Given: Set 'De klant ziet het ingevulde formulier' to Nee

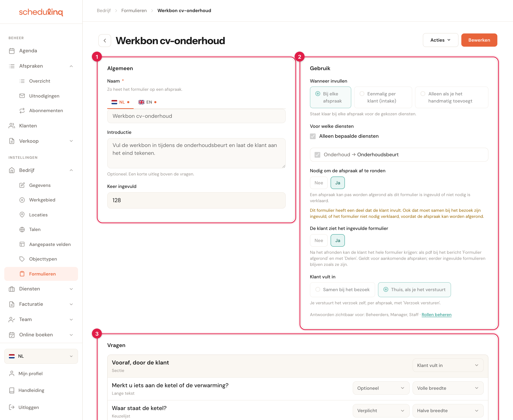Looking at the screenshot, I should point(319,240).
